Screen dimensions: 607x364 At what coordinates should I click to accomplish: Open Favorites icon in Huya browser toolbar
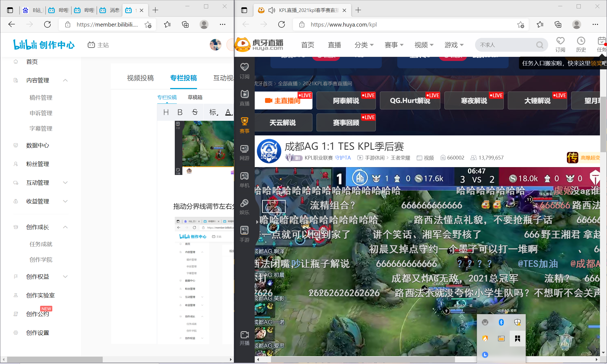540,25
